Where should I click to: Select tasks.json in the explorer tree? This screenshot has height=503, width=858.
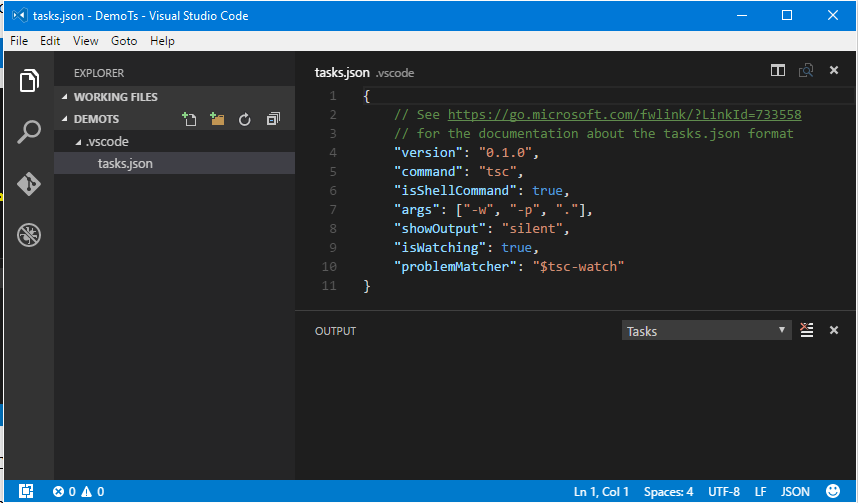(175, 163)
